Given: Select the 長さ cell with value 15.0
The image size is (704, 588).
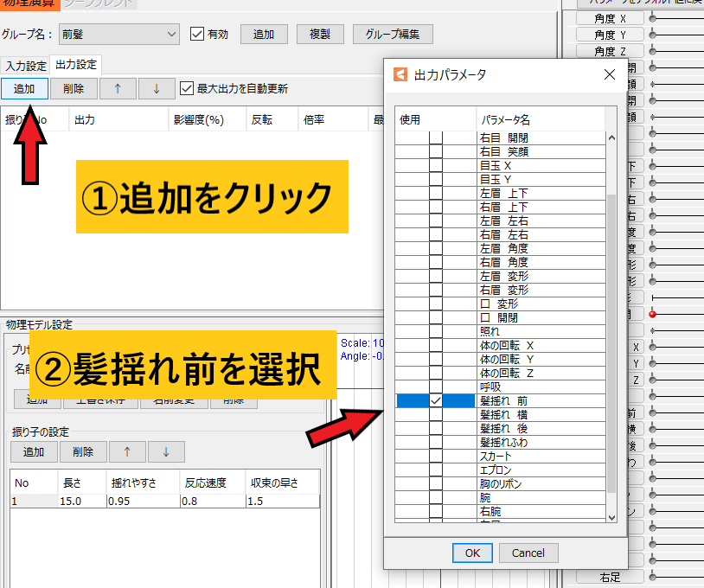Looking at the screenshot, I should (x=81, y=502).
